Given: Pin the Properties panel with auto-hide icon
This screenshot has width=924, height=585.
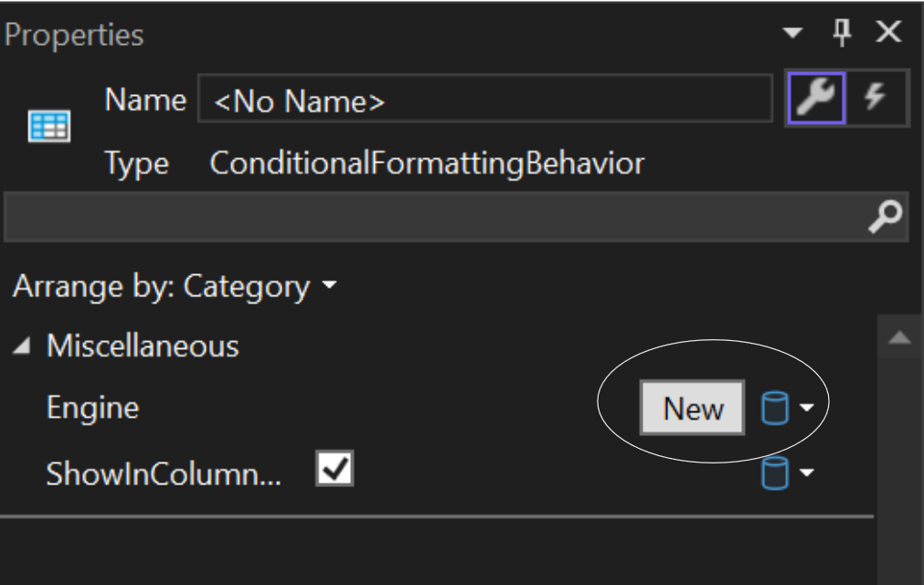Looking at the screenshot, I should click(x=842, y=34).
